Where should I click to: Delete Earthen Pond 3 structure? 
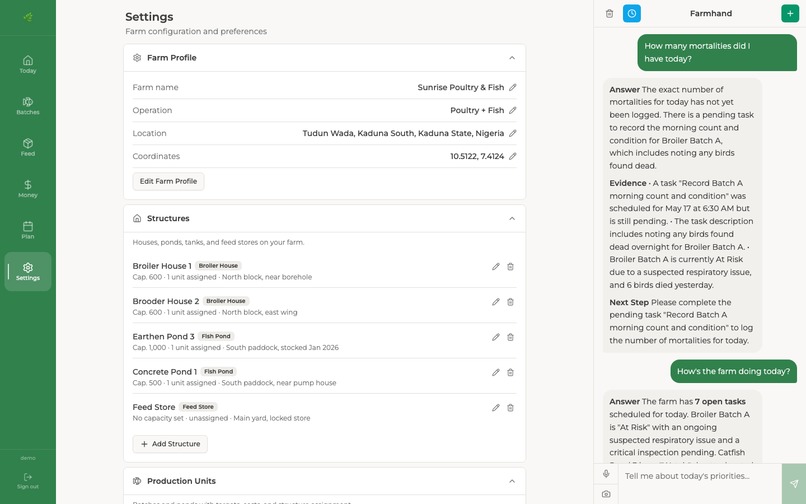pos(510,337)
